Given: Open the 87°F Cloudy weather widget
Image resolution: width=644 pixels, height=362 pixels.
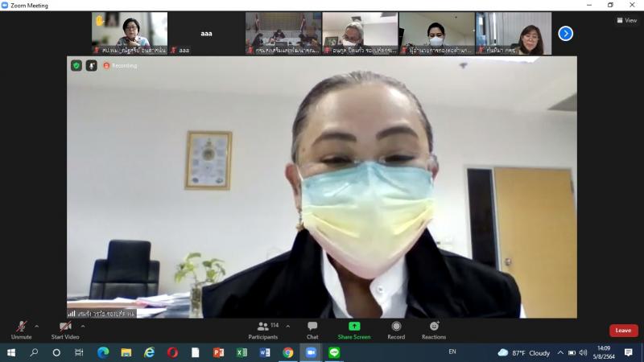Looking at the screenshot, I should 524,352.
